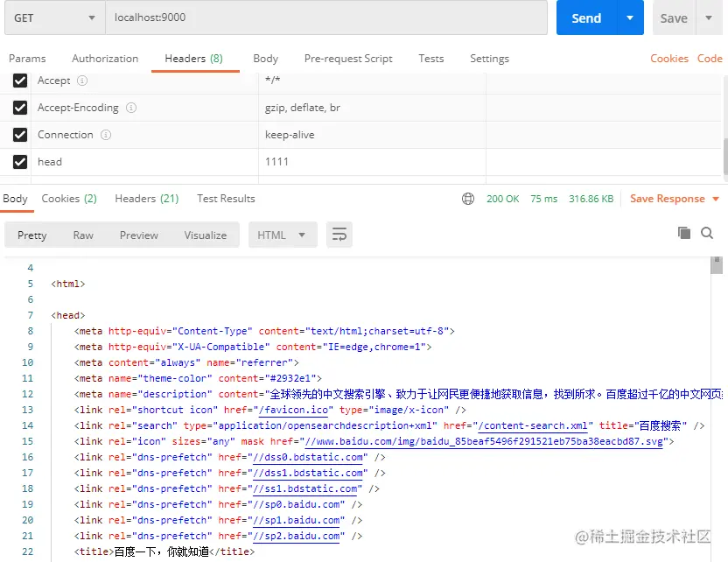The height and width of the screenshot is (562, 728).
Task: Switch to the Test Results tab
Action: click(226, 199)
